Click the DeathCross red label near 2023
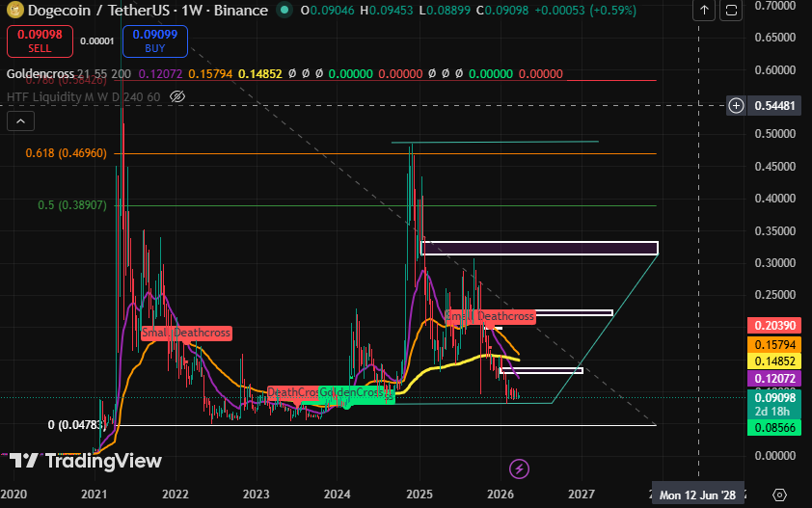This screenshot has height=508, width=812. click(x=292, y=392)
